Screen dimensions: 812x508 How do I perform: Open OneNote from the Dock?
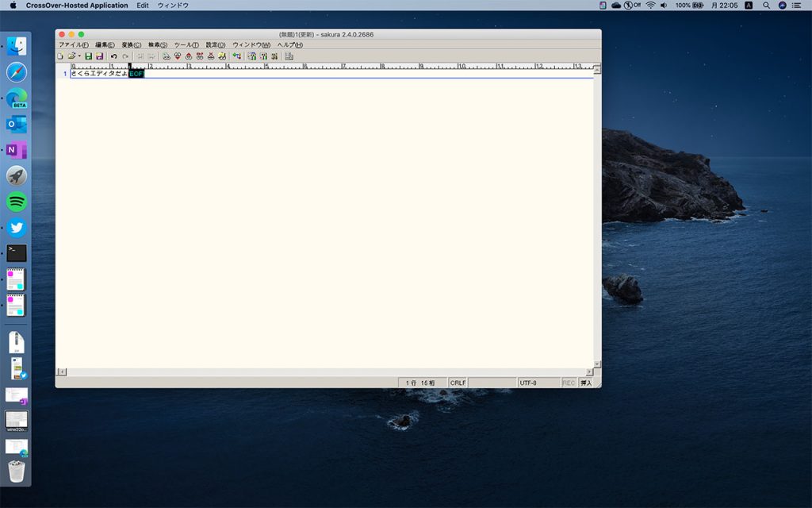click(17, 150)
